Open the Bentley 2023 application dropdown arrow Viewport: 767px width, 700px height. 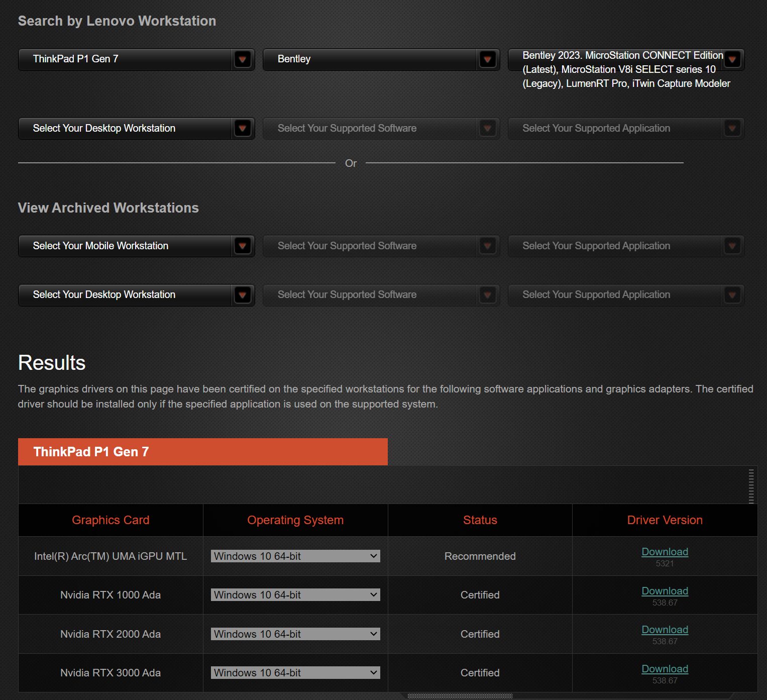(x=732, y=59)
